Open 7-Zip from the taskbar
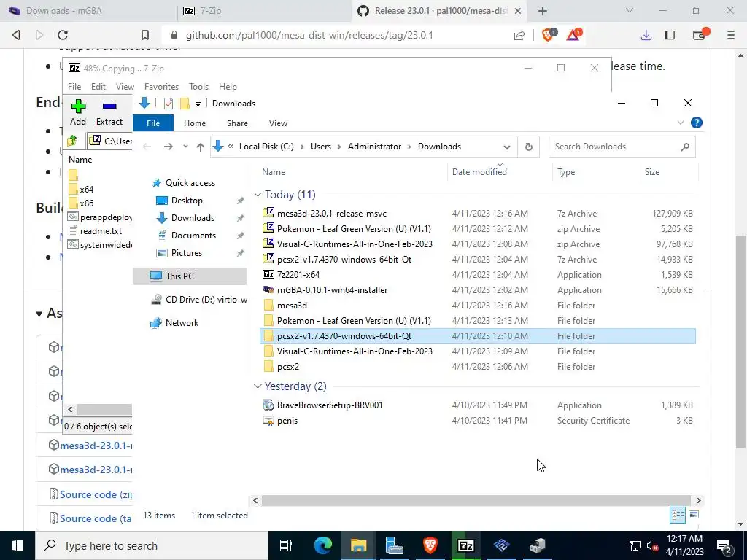Screen dimensions: 747x560 (465, 545)
